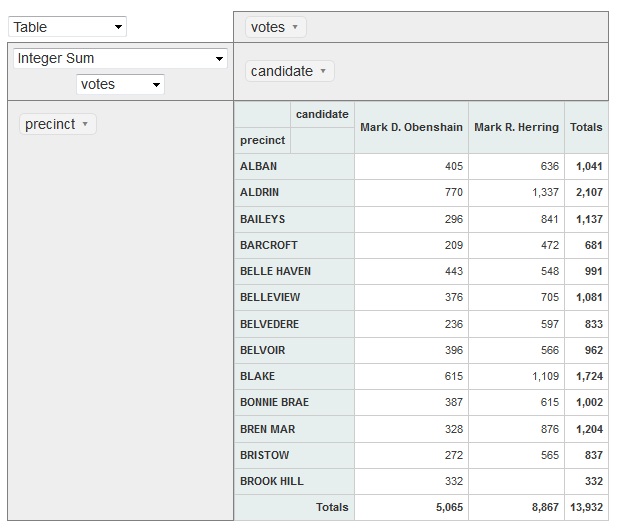The image size is (622, 531).
Task: Click Obenshain's vote cell for ALDRIN
Action: coord(411,193)
